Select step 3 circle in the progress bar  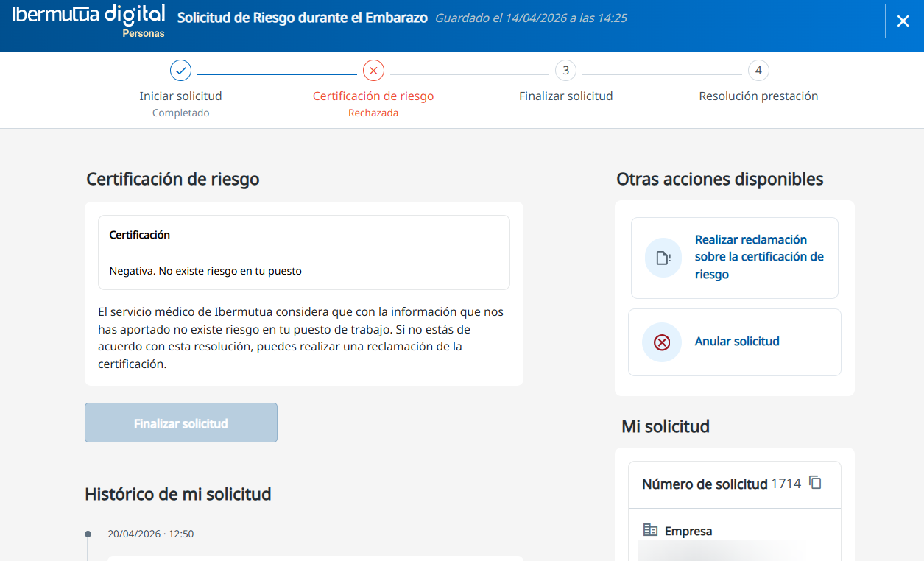[565, 71]
